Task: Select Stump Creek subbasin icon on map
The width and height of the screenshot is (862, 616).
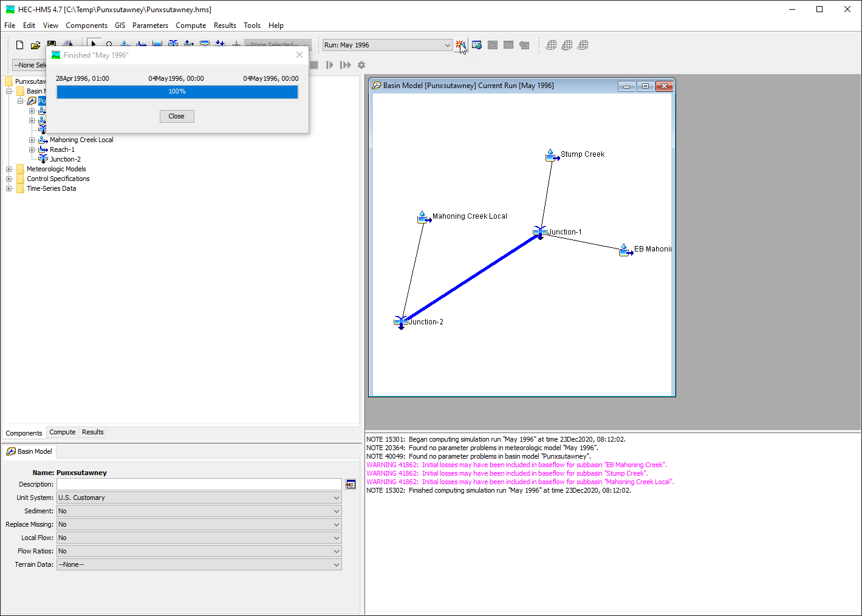Action: point(552,156)
